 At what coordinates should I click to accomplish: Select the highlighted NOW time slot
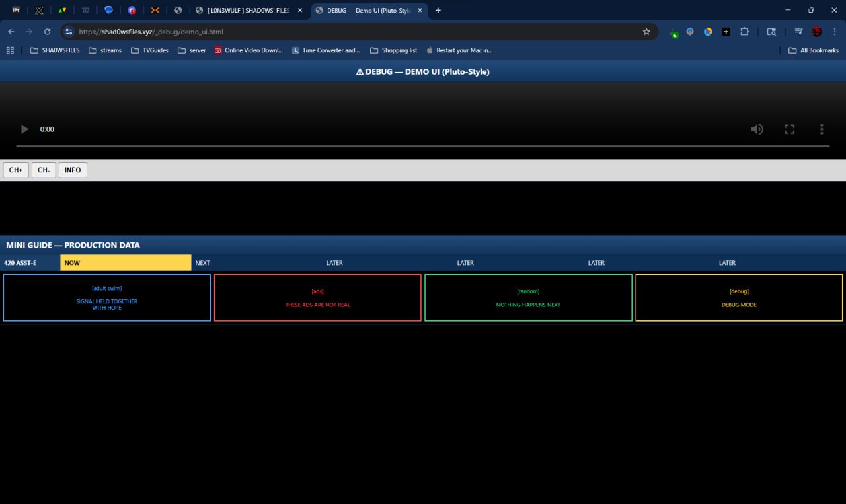tap(126, 263)
